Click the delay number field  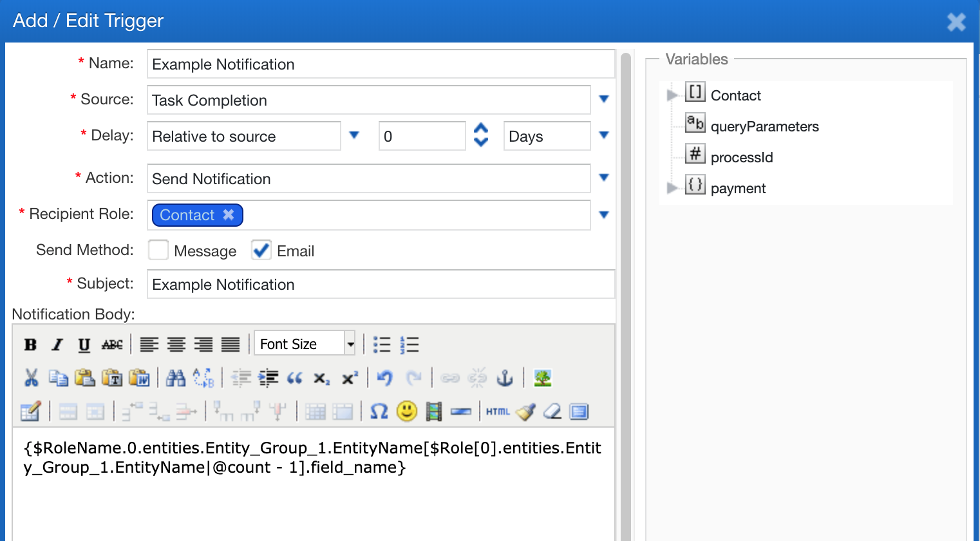422,137
